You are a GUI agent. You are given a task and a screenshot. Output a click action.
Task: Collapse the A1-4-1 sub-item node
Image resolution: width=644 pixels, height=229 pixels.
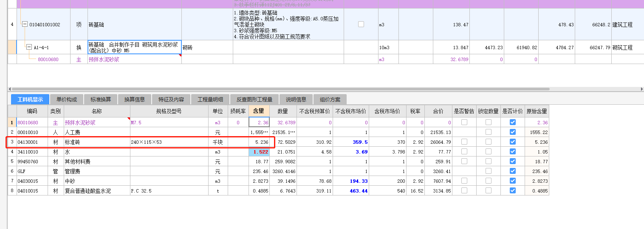[x=29, y=47]
